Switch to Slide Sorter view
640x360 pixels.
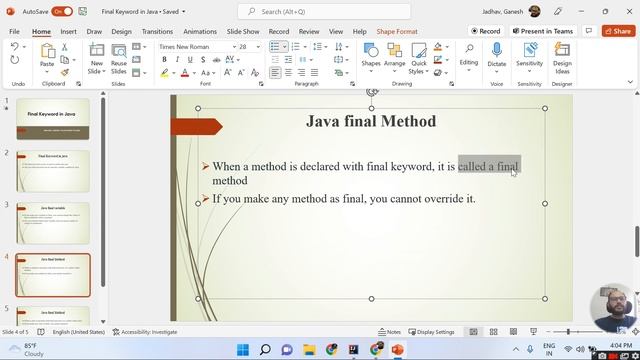pos(493,332)
